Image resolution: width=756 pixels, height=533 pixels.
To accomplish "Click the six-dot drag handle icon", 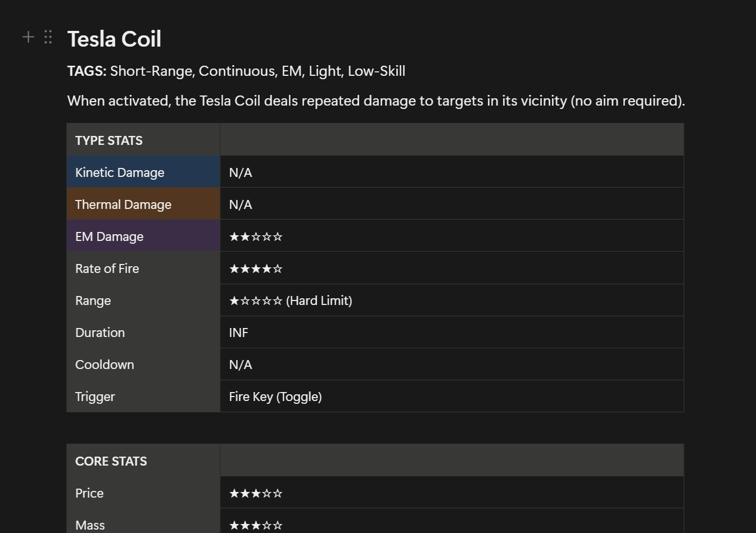I will click(48, 37).
